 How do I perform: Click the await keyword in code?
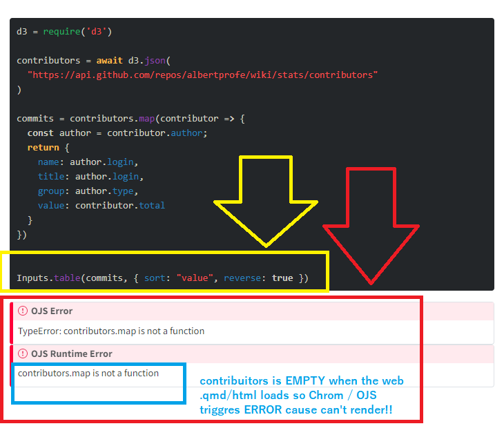(110, 61)
